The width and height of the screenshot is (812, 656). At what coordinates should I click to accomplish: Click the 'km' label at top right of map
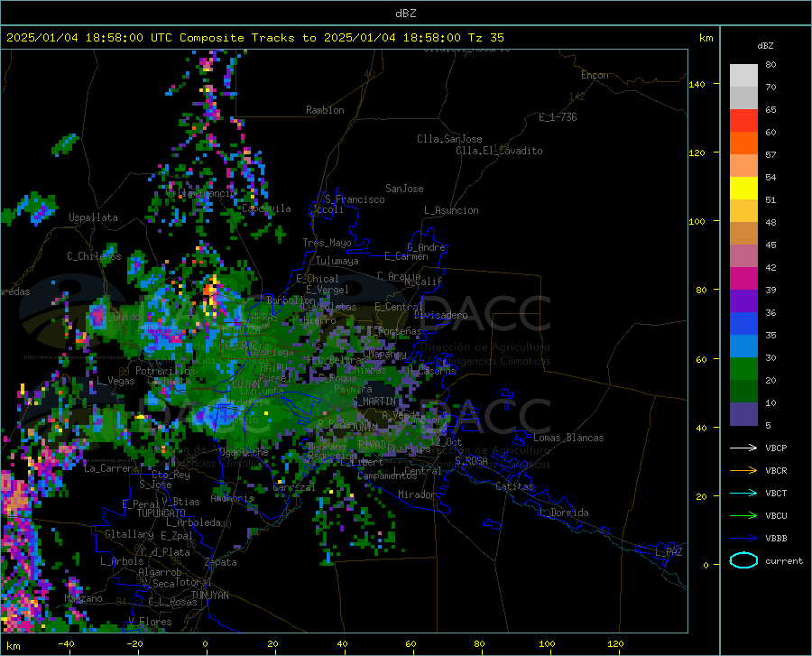(706, 38)
